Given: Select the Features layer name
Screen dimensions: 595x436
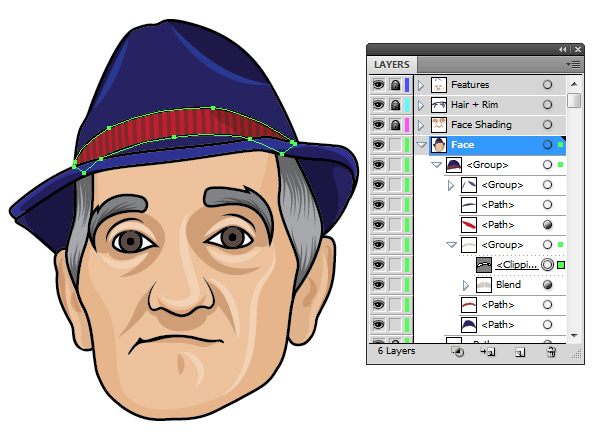Looking at the screenshot, I should 470,85.
